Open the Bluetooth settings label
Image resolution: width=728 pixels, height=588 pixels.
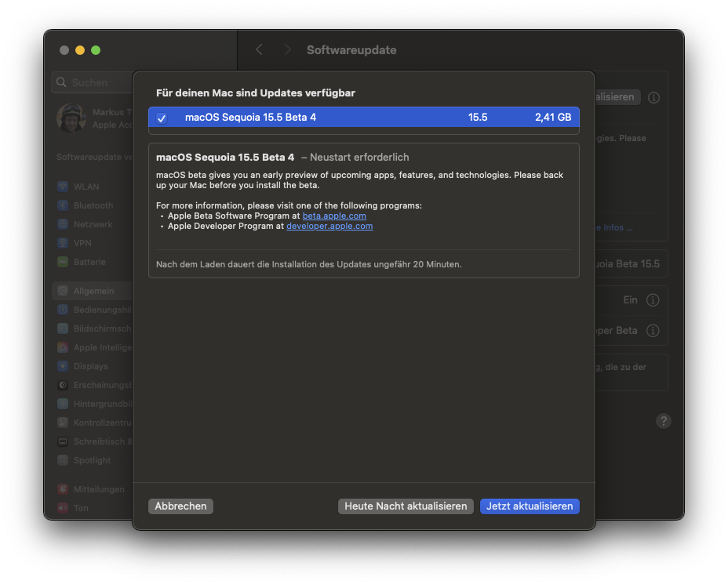(x=93, y=205)
